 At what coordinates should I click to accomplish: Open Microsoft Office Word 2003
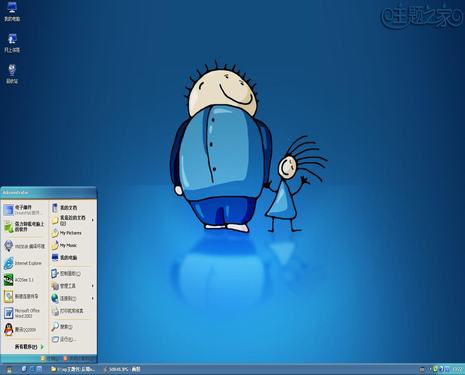pos(22,313)
